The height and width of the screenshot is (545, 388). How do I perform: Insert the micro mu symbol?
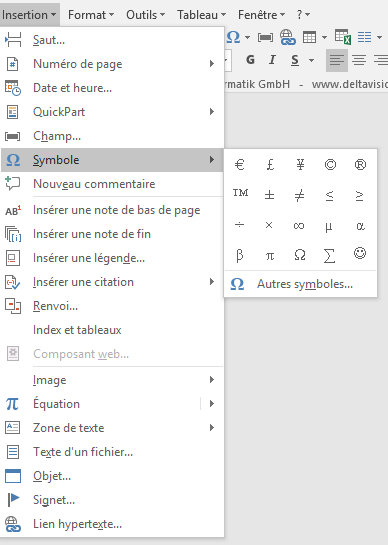[329, 227]
